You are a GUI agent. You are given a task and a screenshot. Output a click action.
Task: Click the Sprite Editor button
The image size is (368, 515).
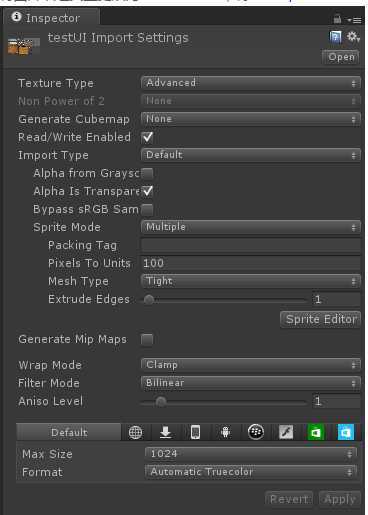[321, 319]
